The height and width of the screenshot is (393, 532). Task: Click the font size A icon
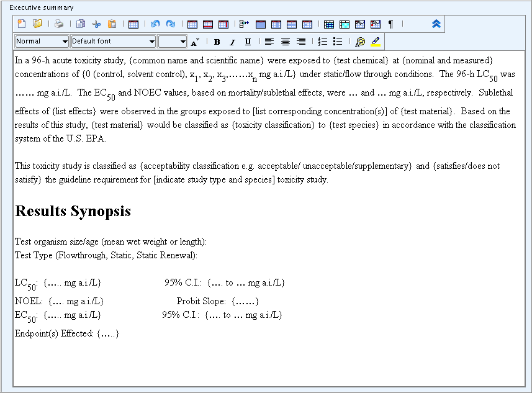pos(195,42)
